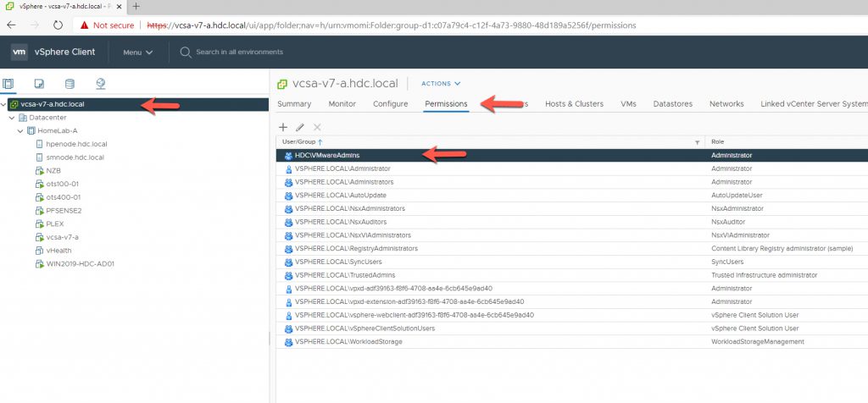Click browser back arrow
868x403 pixels.
pos(11,25)
